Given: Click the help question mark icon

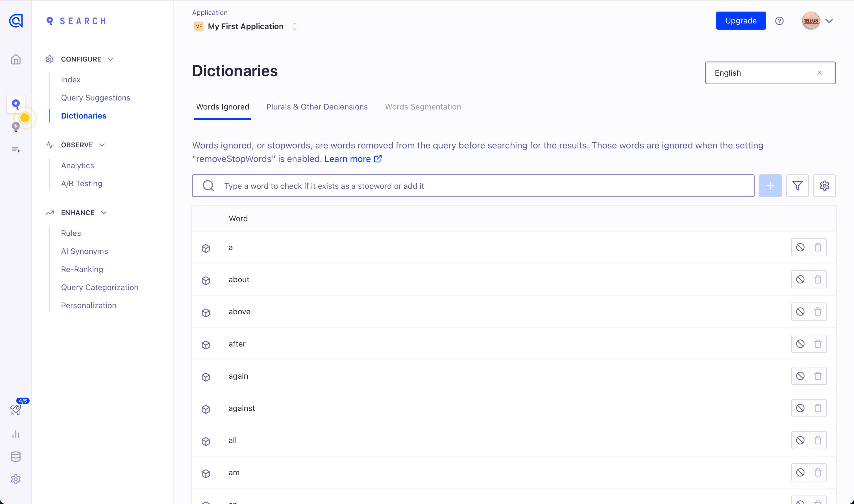Looking at the screenshot, I should 779,21.
